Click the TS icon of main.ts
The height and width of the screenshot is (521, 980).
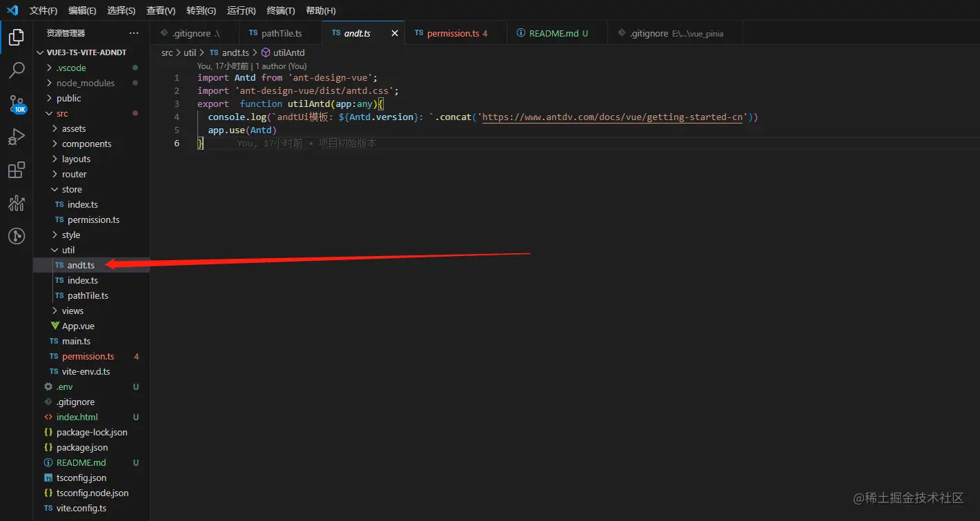tap(54, 341)
